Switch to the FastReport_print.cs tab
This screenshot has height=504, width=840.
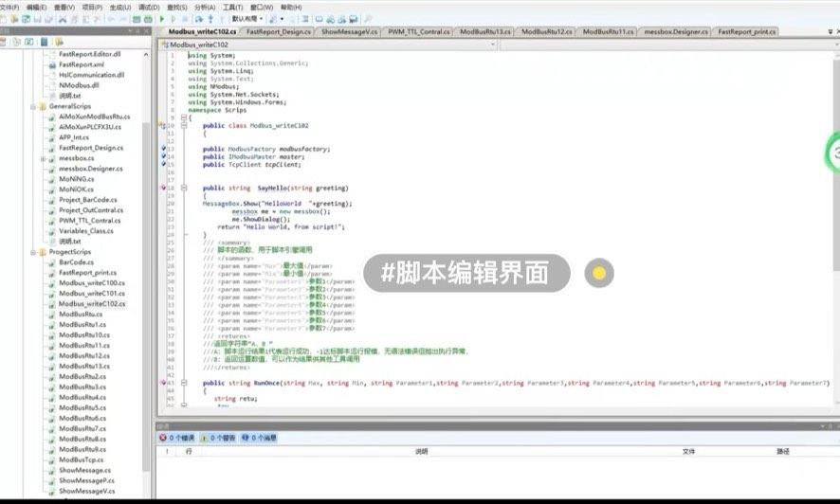[747, 32]
